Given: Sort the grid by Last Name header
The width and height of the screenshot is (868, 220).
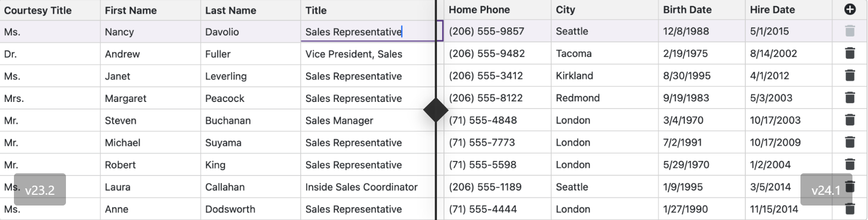Looking at the screenshot, I should 231,10.
